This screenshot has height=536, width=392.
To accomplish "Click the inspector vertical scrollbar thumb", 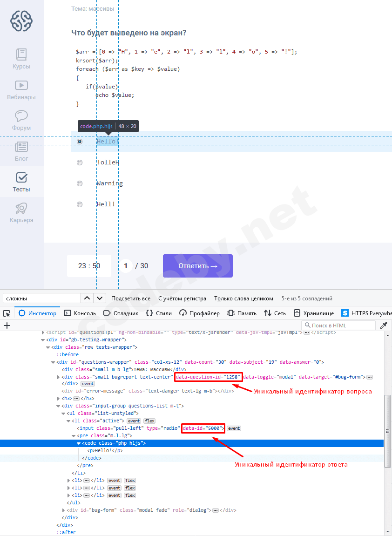I will point(387,431).
